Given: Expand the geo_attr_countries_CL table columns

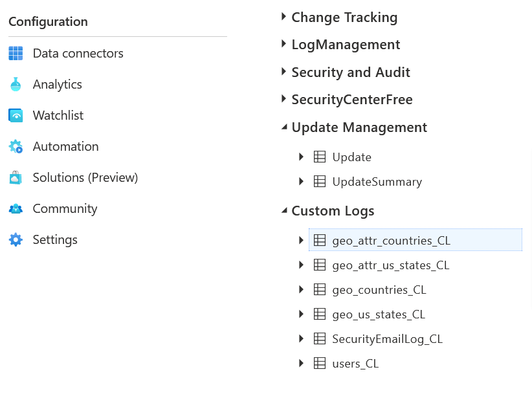Looking at the screenshot, I should [x=301, y=240].
